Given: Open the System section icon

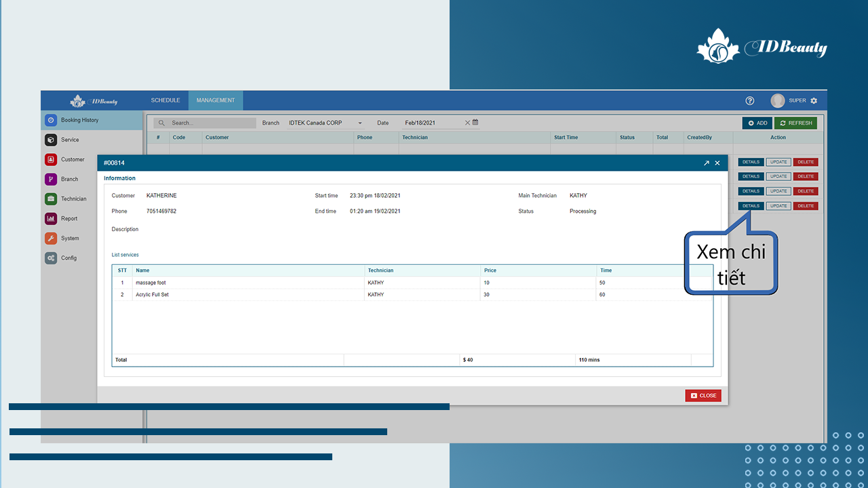Looking at the screenshot, I should tap(51, 238).
